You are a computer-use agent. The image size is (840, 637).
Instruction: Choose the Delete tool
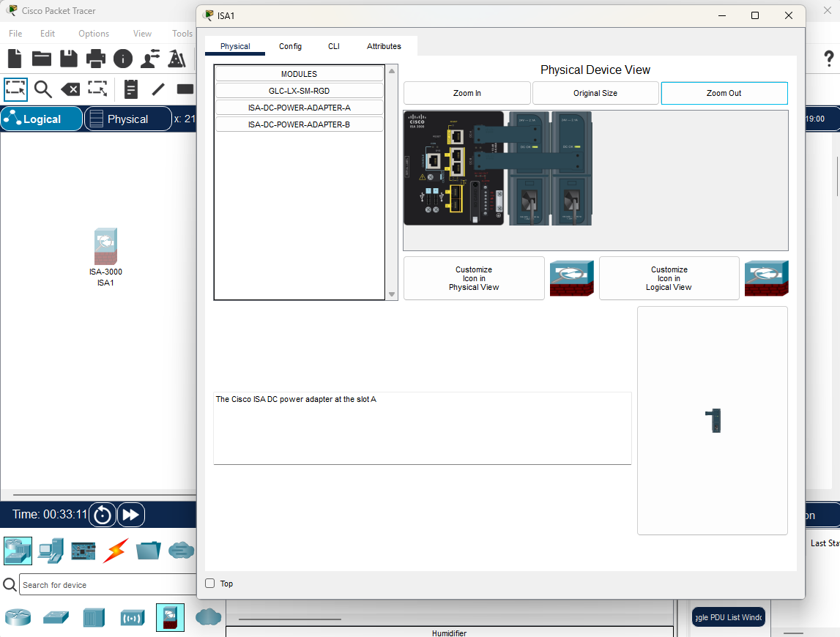(x=70, y=89)
